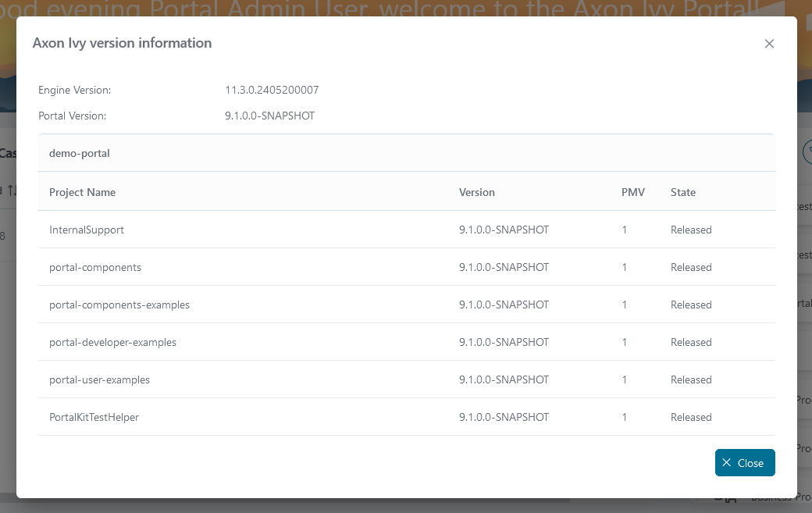Click the version of portal-developer-examples row

[504, 342]
